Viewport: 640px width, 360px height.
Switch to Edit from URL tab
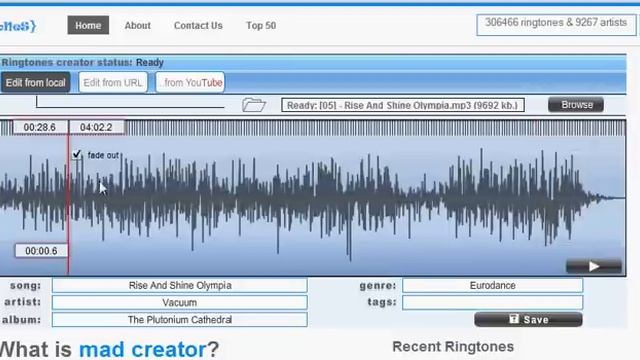(x=113, y=82)
